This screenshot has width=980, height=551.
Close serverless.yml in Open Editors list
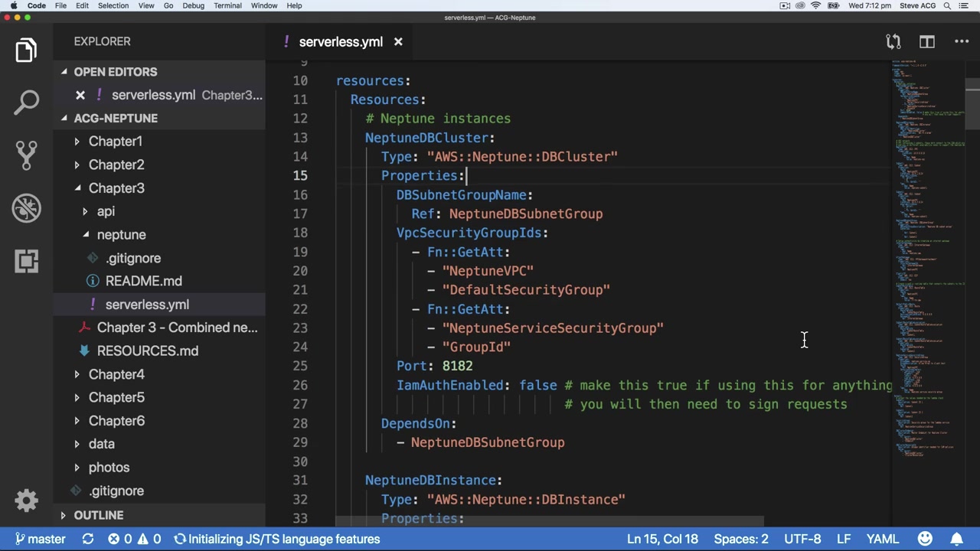(x=80, y=95)
